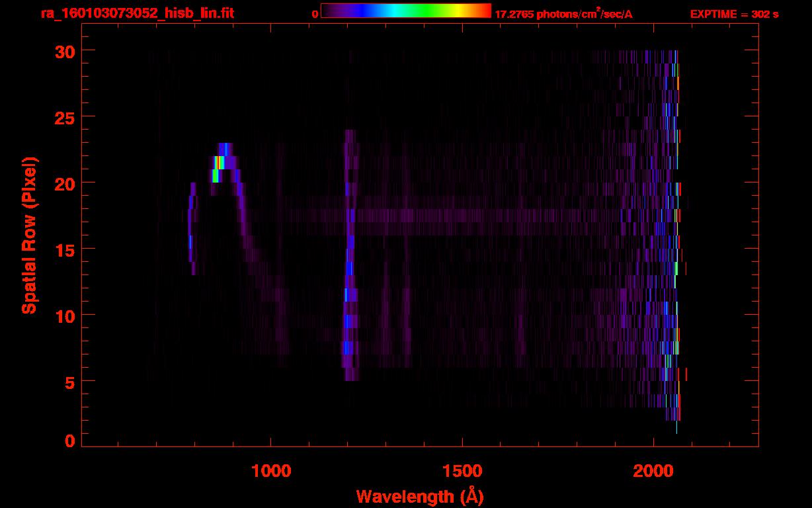Viewport: 812px width, 508px height.
Task: Click the 17.2765 photons/cm²/sec/A label
Action: pyautogui.click(x=563, y=14)
